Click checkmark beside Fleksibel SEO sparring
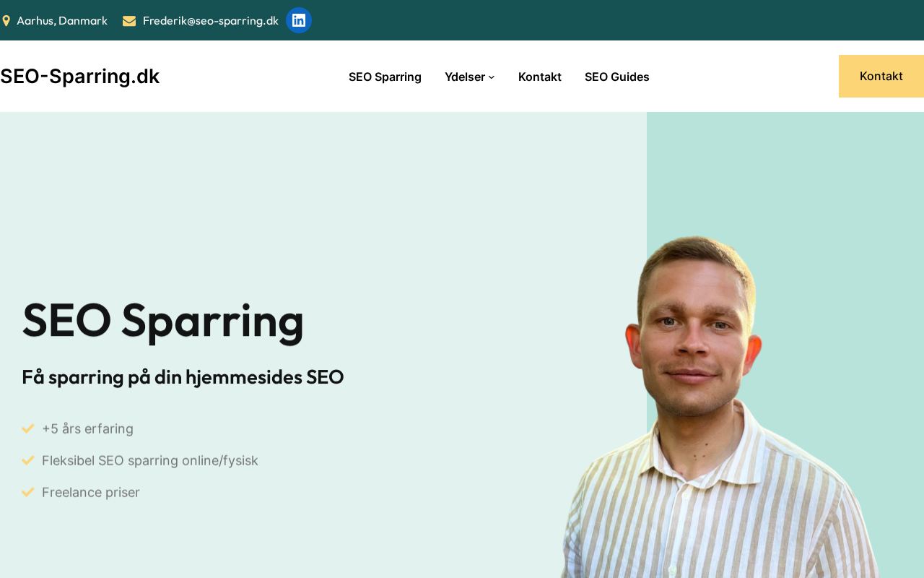924x578 pixels. pos(28,460)
